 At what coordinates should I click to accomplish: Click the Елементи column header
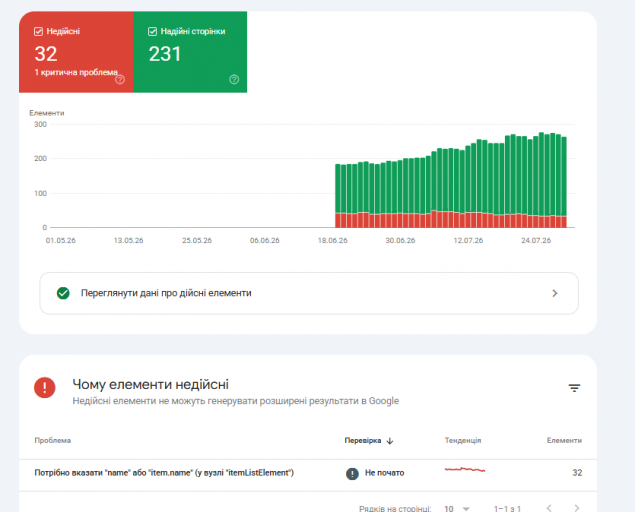click(x=564, y=440)
